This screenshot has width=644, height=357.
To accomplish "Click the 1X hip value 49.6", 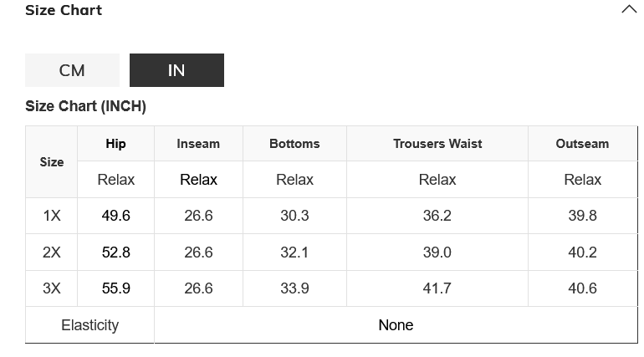I will pyautogui.click(x=116, y=216).
